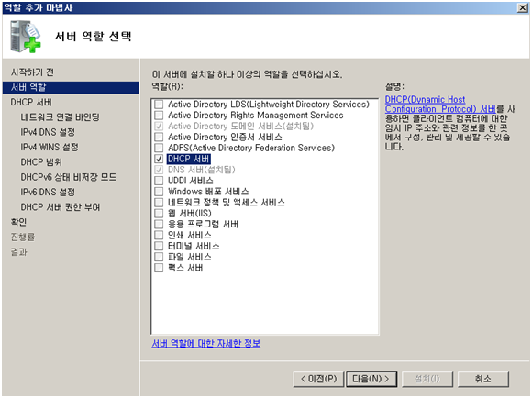This screenshot has height=398, width=532.
Task: Select 터미널 서비스 role label
Action: click(194, 246)
